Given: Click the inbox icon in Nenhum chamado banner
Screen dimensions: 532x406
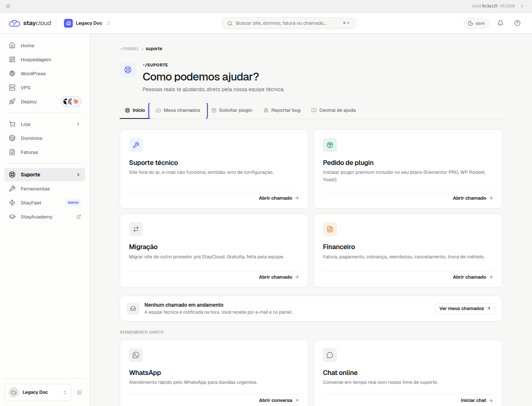Looking at the screenshot, I should [x=133, y=309].
